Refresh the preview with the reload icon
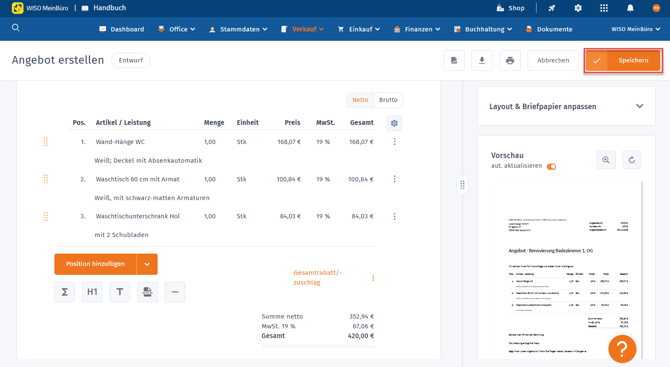This screenshot has height=367, width=670. 632,160
